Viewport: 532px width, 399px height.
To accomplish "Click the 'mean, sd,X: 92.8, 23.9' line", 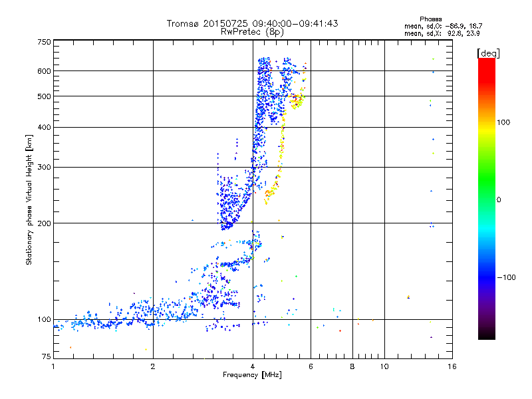I will [x=442, y=33].
